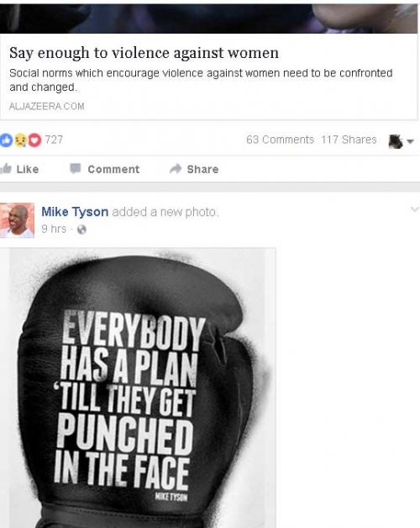420x528 pixels.
Task: Click the Share arrow icon
Action: tap(176, 169)
